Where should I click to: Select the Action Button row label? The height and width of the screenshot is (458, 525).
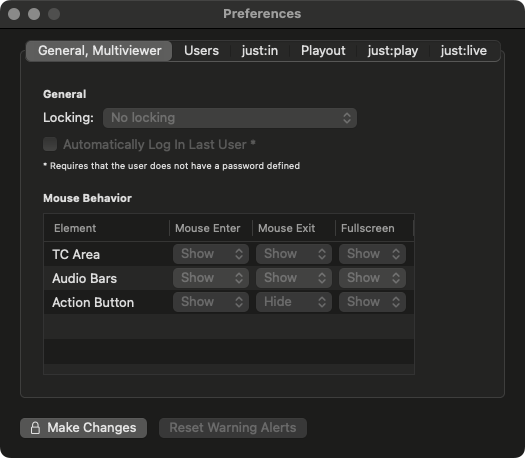click(x=93, y=303)
